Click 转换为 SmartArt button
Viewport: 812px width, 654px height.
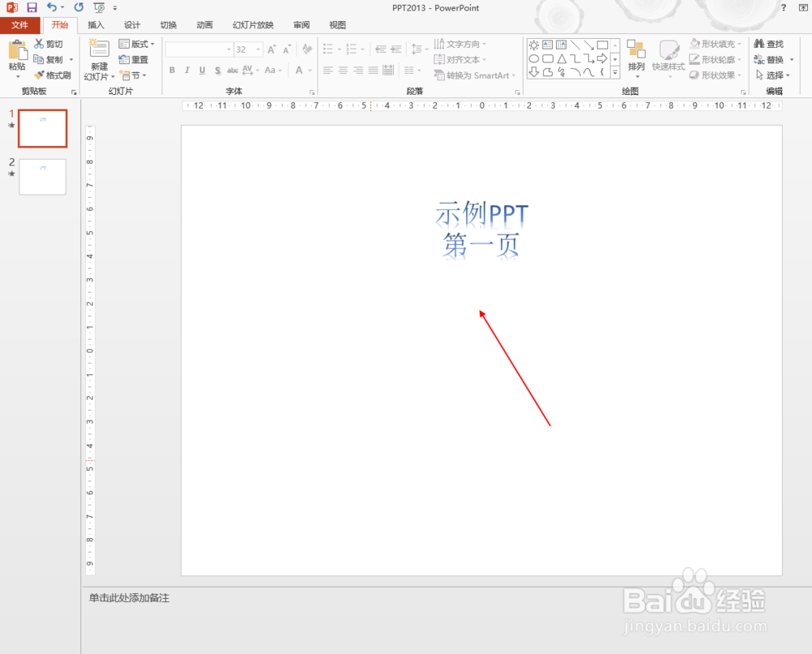(475, 75)
